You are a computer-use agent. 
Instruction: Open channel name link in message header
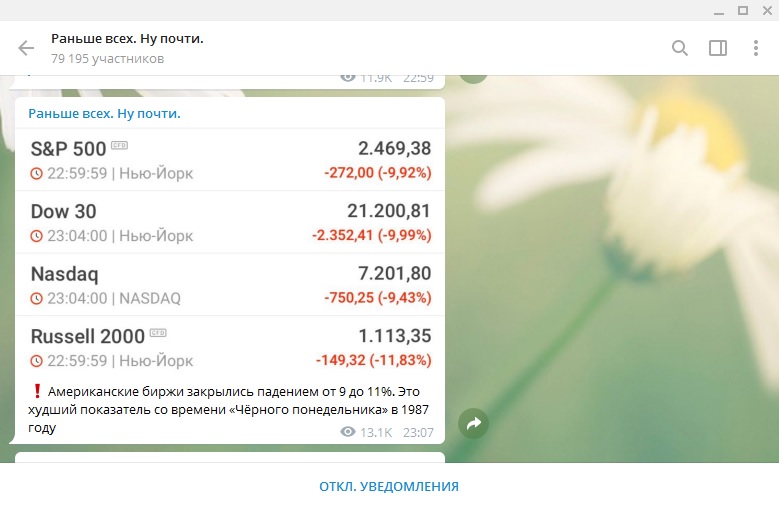tap(104, 114)
